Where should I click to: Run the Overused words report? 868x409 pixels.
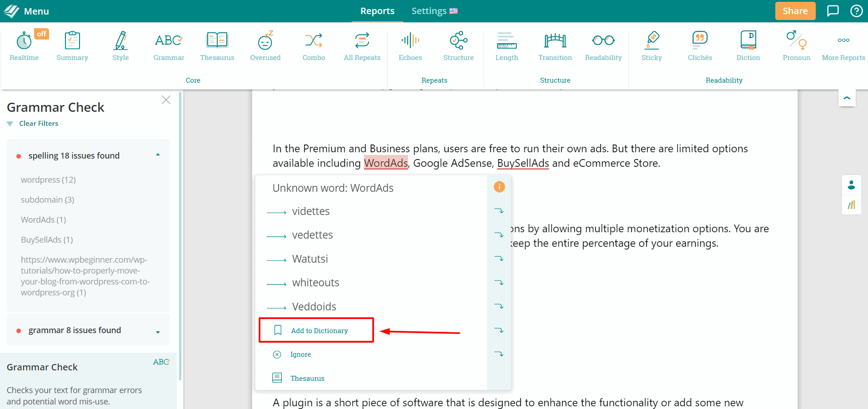pyautogui.click(x=265, y=46)
